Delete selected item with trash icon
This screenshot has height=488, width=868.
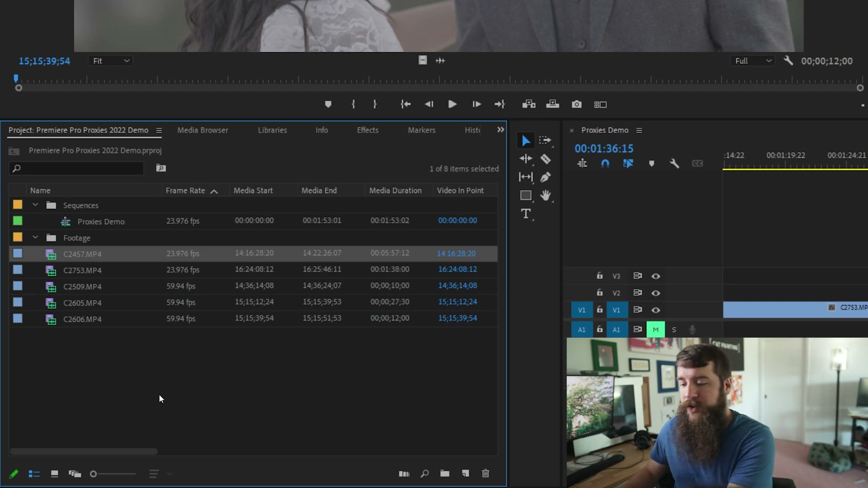click(x=486, y=474)
